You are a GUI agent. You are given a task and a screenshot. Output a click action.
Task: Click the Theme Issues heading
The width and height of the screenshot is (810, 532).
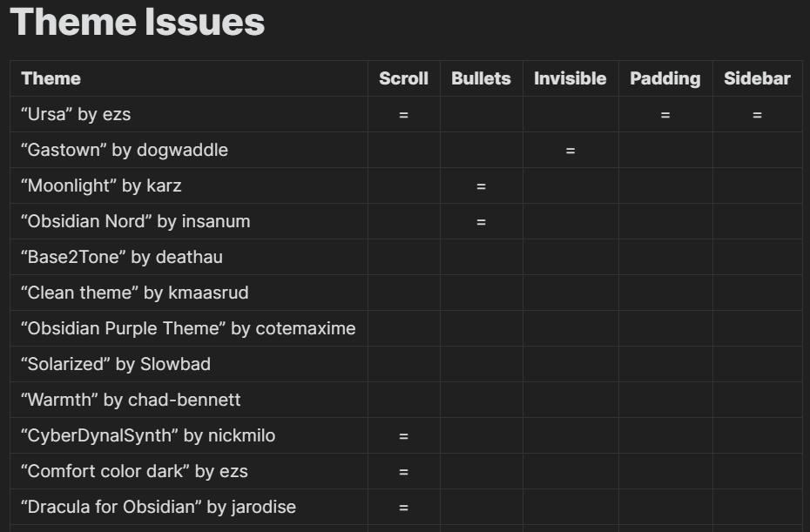pos(138,23)
